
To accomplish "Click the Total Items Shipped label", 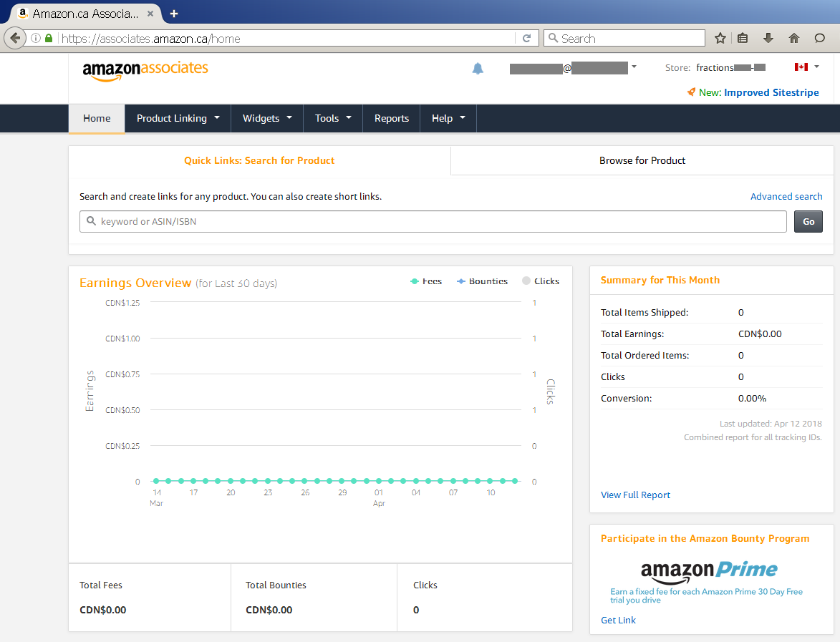I will point(645,313).
